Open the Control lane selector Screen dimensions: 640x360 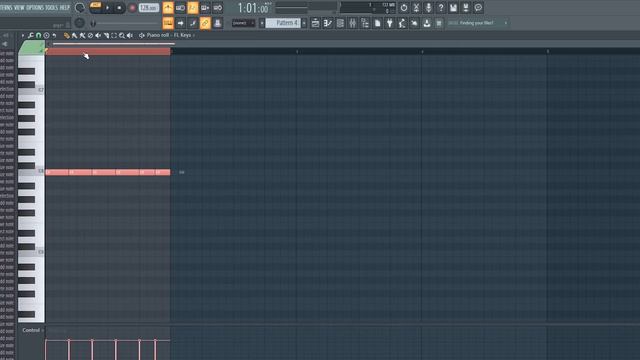[x=33, y=330]
